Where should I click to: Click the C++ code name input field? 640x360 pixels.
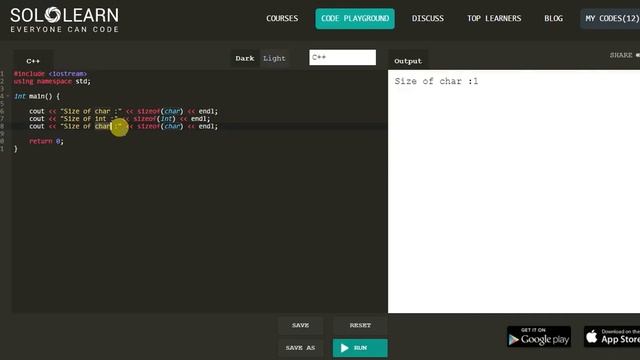tap(342, 58)
